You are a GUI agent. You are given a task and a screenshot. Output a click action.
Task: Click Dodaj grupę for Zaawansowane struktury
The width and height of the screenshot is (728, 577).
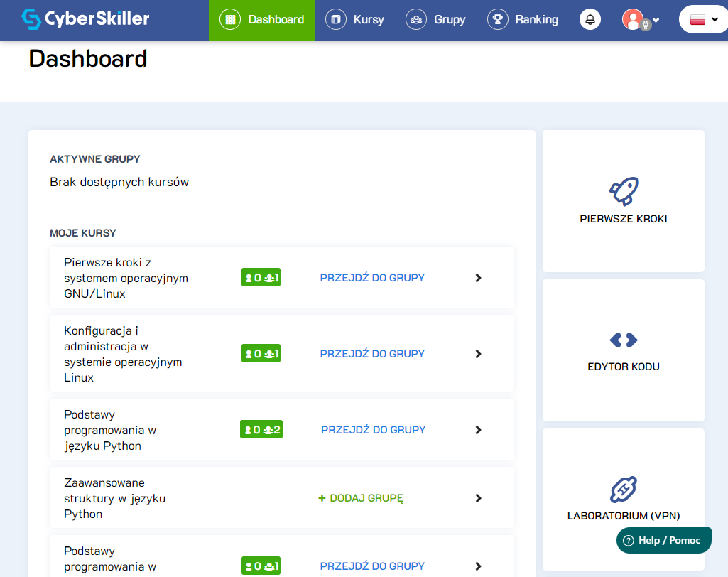pyautogui.click(x=361, y=498)
